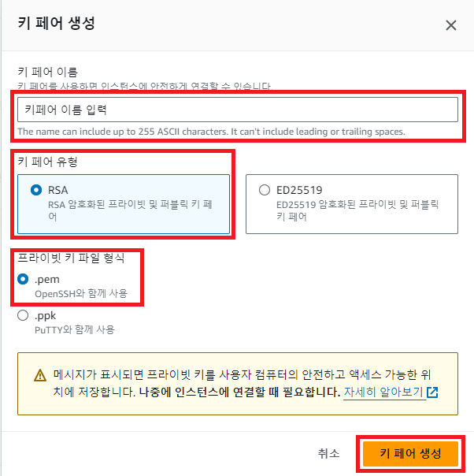Click the PuTTY와 함께 사용 description
Viewport: 474px width, 476px height.
coord(75,329)
